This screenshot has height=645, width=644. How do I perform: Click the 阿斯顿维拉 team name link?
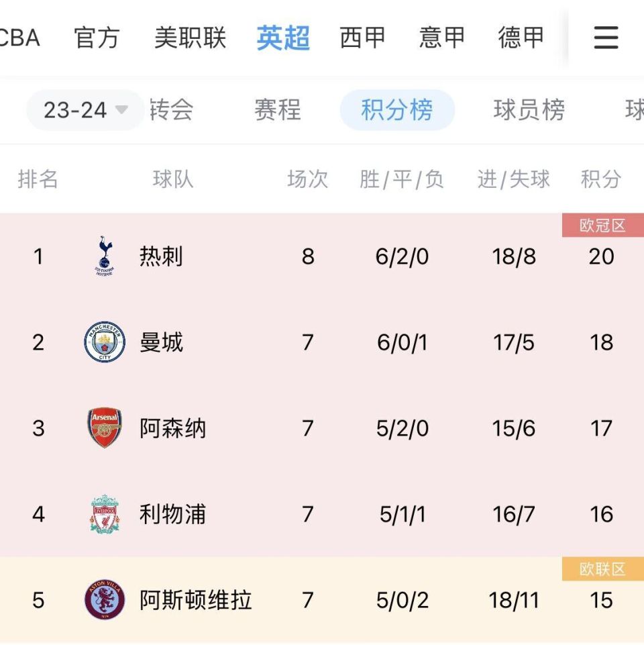[195, 601]
